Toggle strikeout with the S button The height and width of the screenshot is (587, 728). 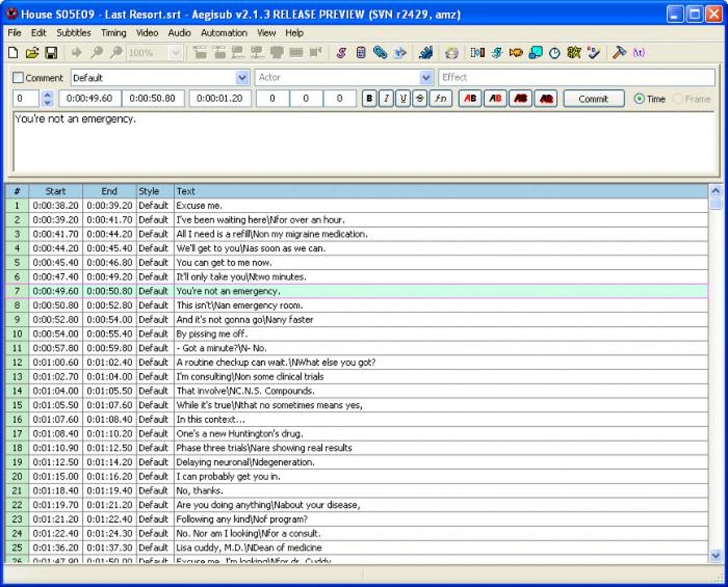point(420,98)
